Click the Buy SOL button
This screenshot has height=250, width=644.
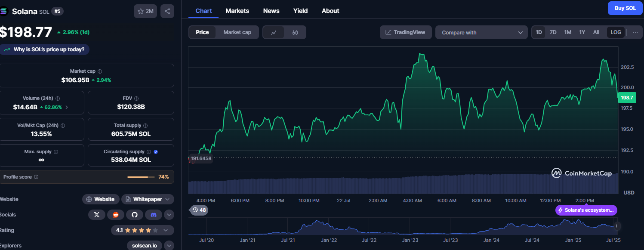tap(625, 8)
